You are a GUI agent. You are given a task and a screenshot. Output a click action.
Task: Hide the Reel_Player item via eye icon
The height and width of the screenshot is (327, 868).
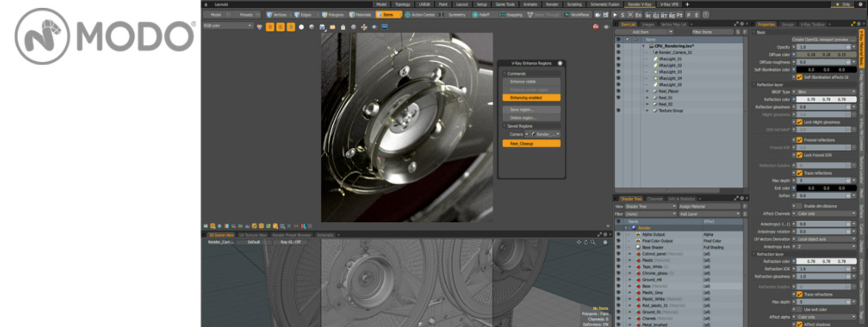coord(618,91)
